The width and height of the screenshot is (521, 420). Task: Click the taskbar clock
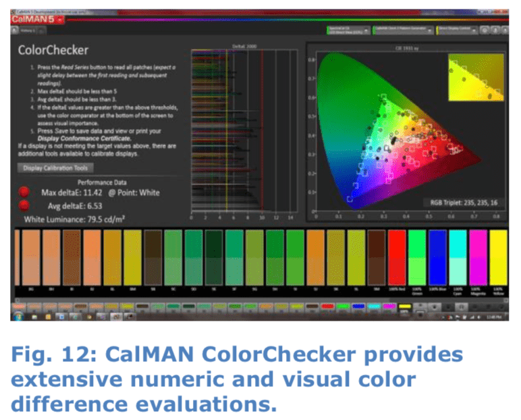pyautogui.click(x=494, y=317)
